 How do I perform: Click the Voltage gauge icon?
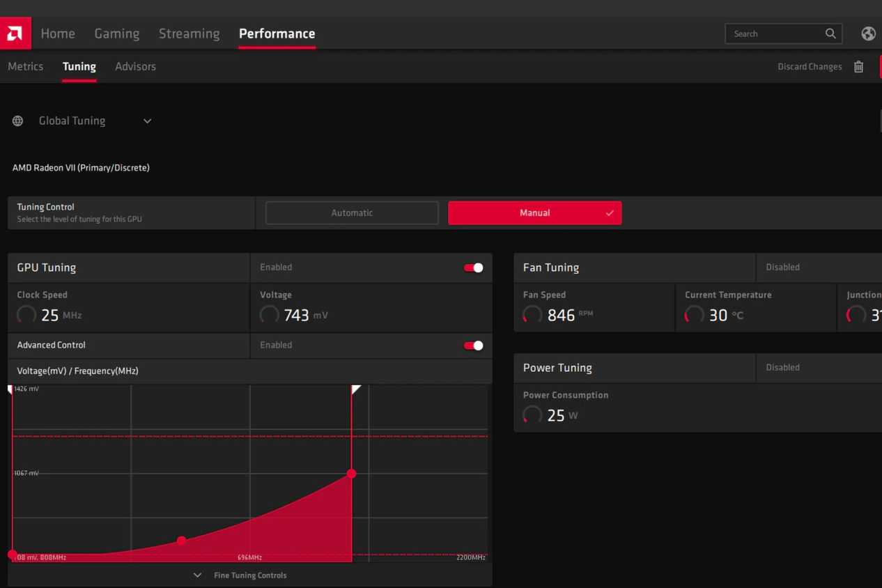point(269,315)
